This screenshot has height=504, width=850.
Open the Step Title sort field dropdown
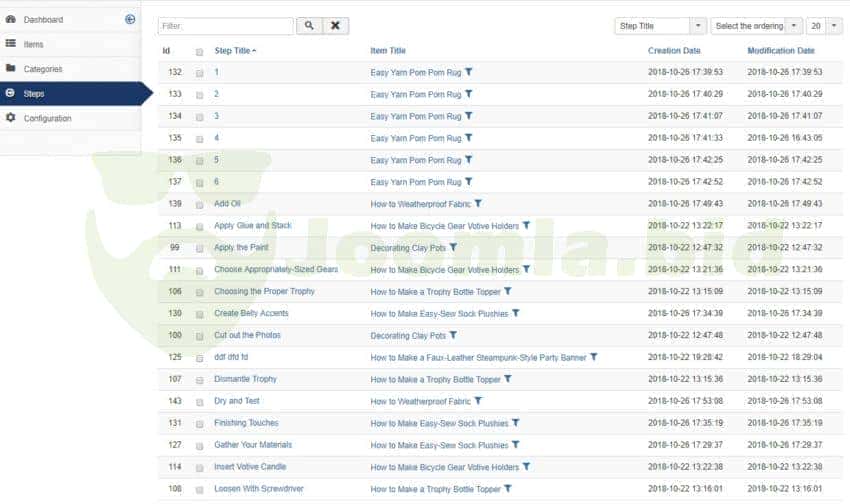(660, 26)
